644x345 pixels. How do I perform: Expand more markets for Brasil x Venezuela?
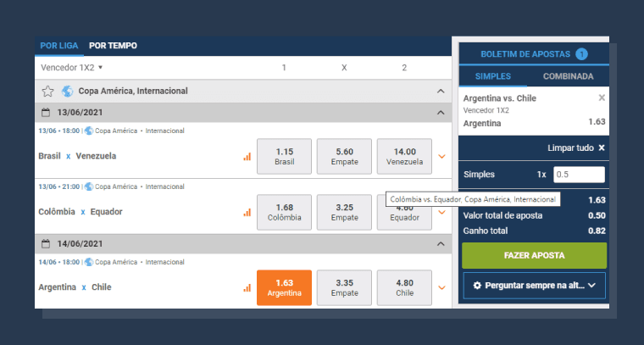tap(442, 157)
